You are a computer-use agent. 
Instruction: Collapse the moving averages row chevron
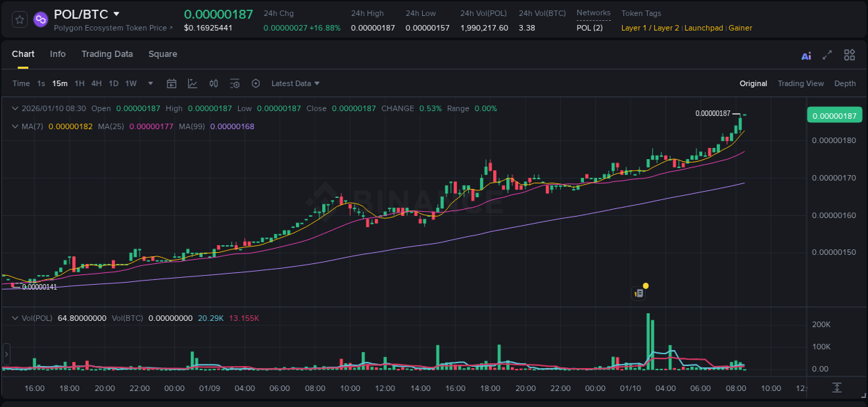(x=15, y=126)
